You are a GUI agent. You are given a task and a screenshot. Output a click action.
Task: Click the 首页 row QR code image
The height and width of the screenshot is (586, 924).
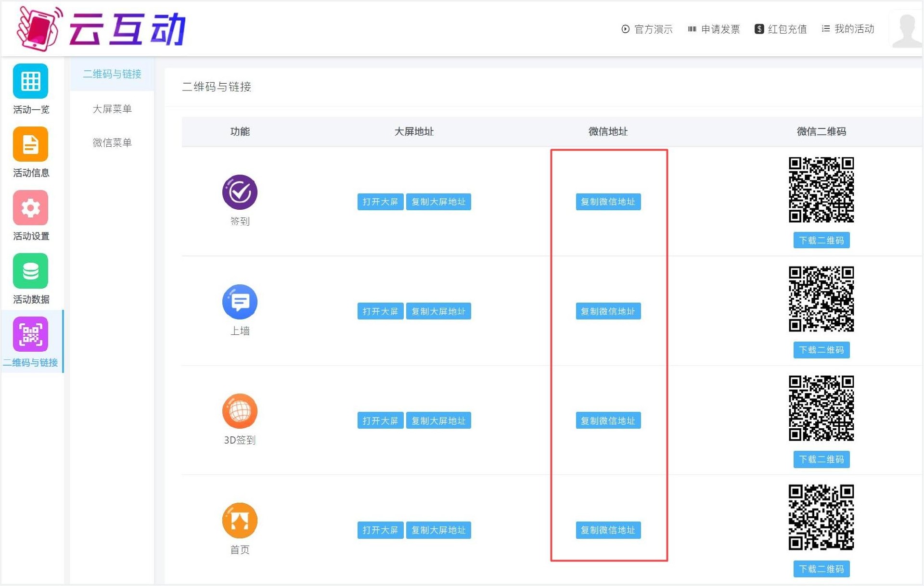[821, 517]
